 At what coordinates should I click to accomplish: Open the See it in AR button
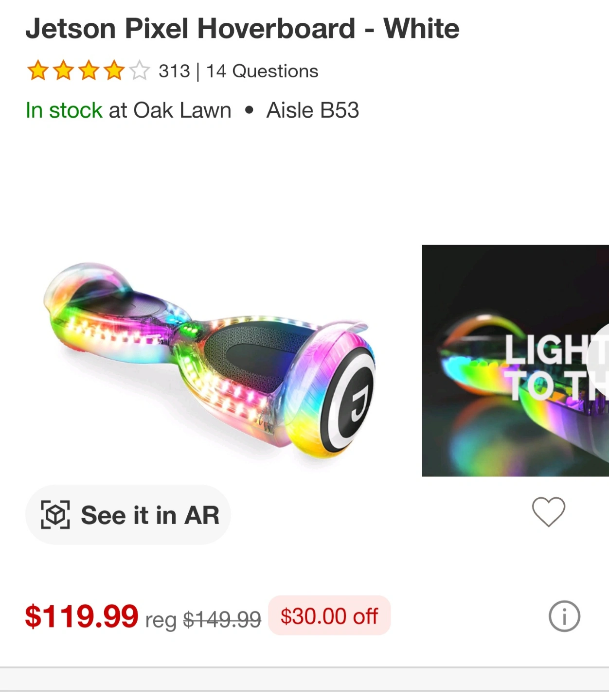pos(128,514)
